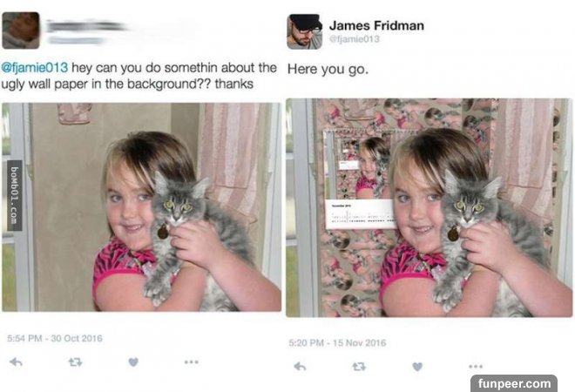The image size is (575, 392).
Task: Click the James Fridman display name
Action: (376, 25)
